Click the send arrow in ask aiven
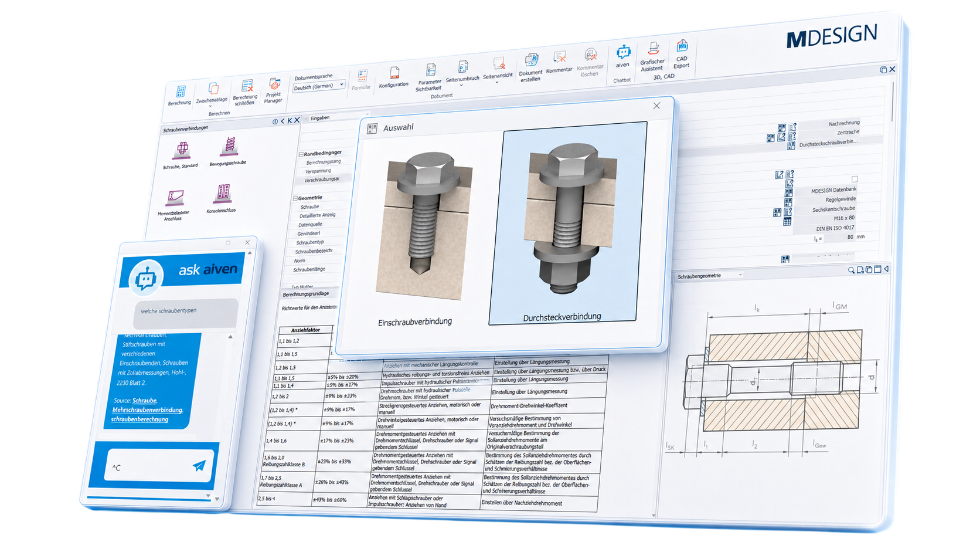980x552 pixels. [x=199, y=466]
